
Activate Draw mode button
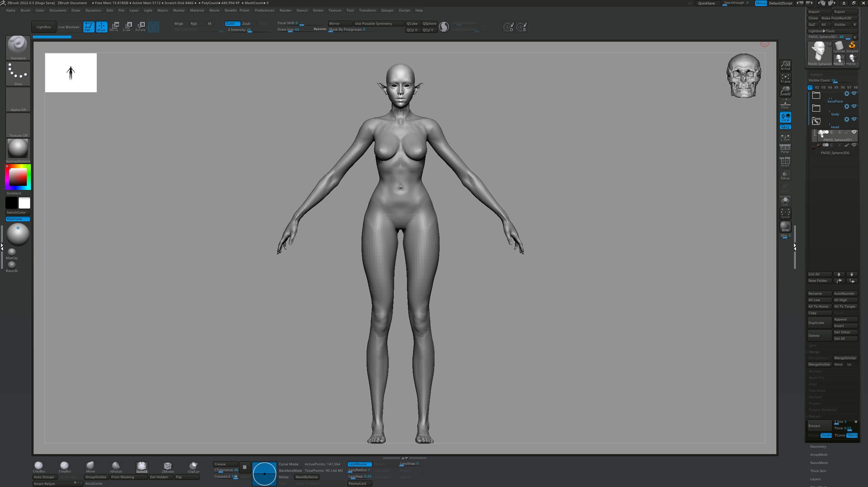101,27
